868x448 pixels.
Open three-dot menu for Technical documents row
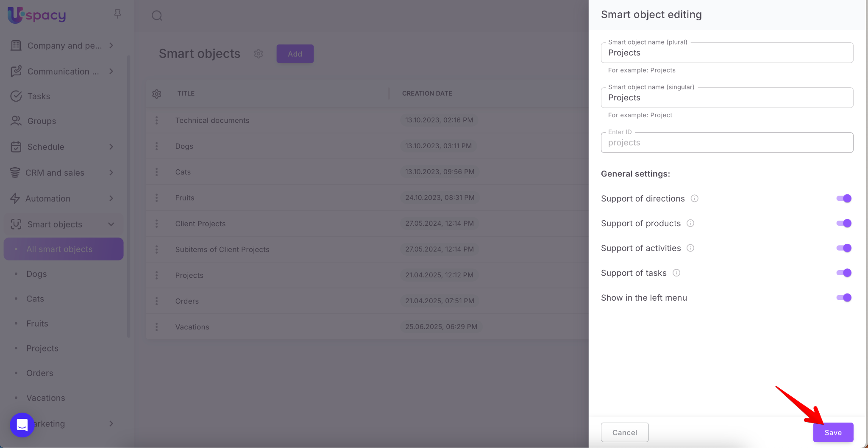[156, 120]
